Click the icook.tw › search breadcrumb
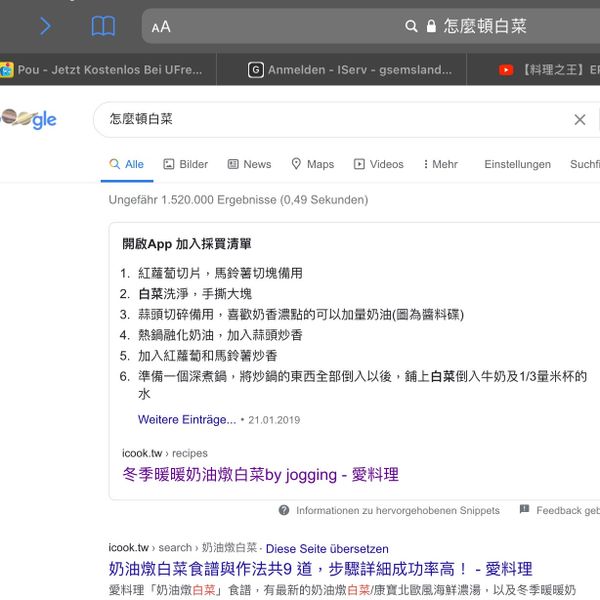The height and width of the screenshot is (600, 600). [x=183, y=548]
